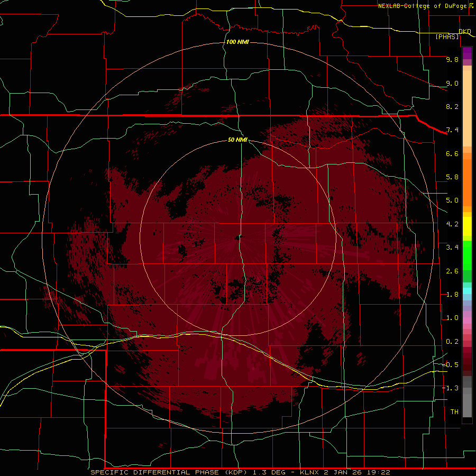Click the 0.2 legend value
This screenshot has height=476, width=476.
tap(452, 342)
